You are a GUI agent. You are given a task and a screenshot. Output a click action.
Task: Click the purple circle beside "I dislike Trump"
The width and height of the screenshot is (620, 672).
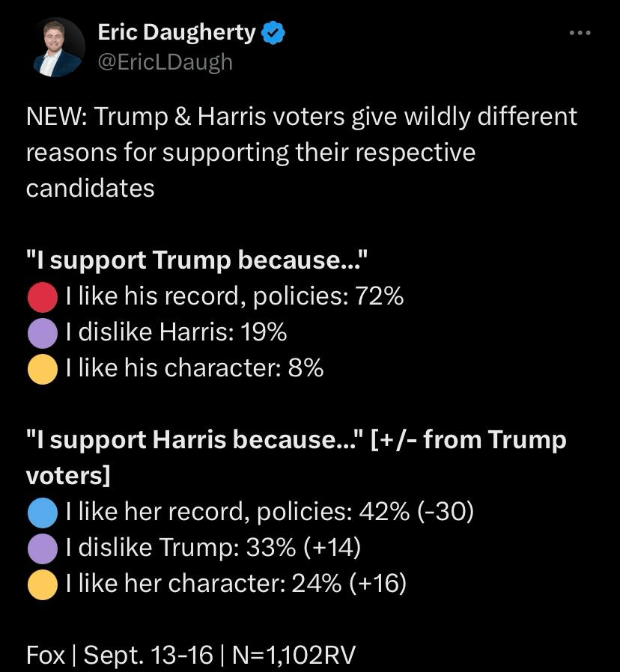click(x=43, y=549)
